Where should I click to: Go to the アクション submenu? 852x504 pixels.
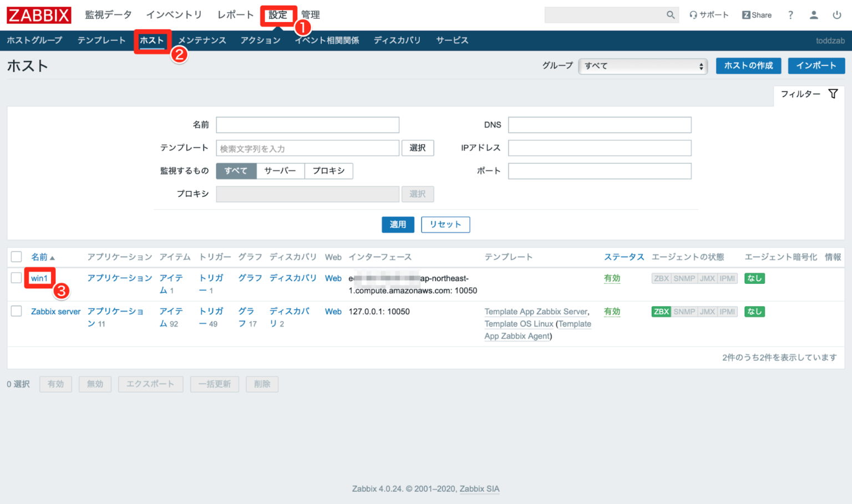pyautogui.click(x=260, y=40)
